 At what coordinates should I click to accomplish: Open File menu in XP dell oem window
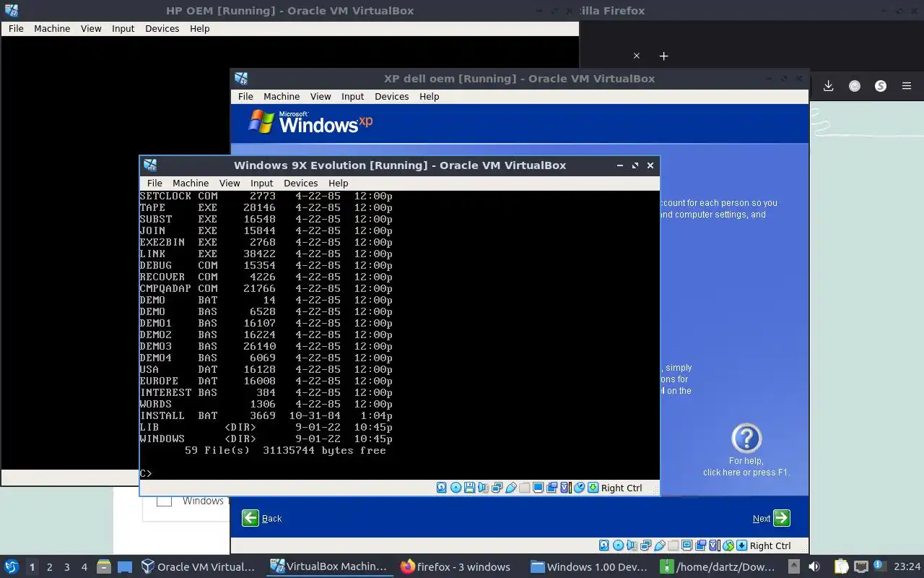pyautogui.click(x=245, y=96)
